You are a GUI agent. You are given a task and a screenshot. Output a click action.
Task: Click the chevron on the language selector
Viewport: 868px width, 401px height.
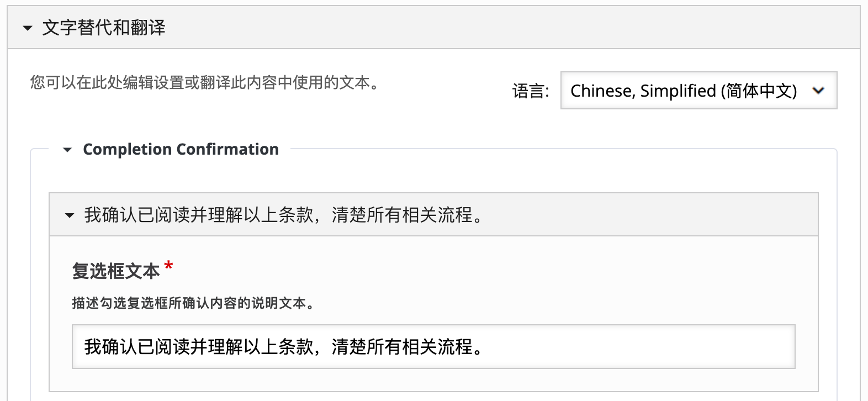[x=819, y=91]
